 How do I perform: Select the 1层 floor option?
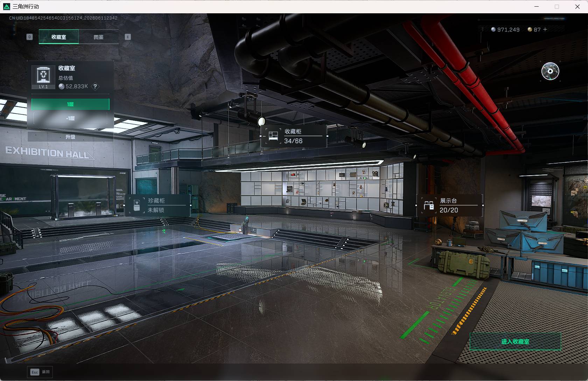[x=70, y=104]
